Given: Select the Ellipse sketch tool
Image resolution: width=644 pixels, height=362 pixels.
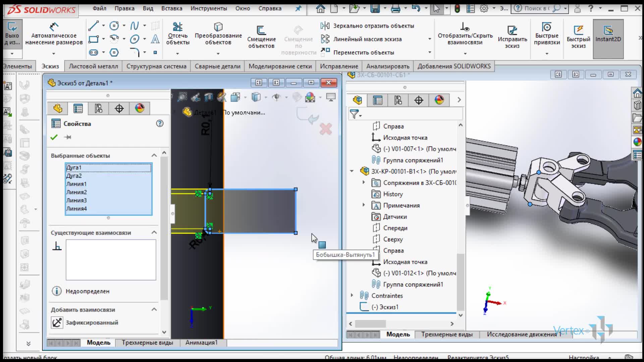Looking at the screenshot, I should [135, 39].
